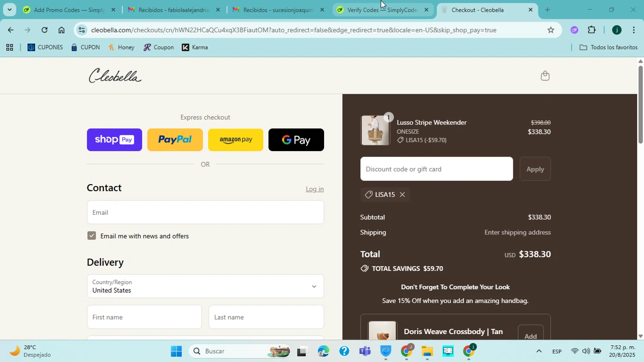Viewport: 644px width, 362px height.
Task: Open the Chrome profile avatar
Action: (617, 30)
